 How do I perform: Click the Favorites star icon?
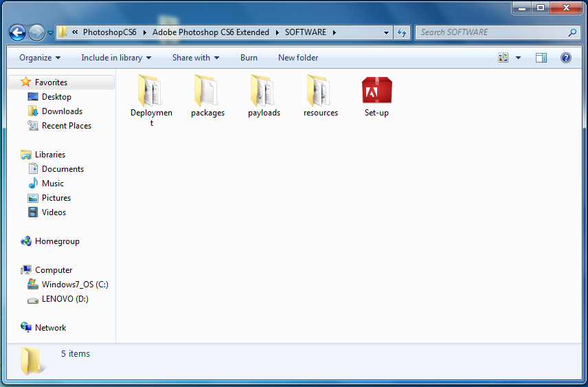[x=26, y=81]
